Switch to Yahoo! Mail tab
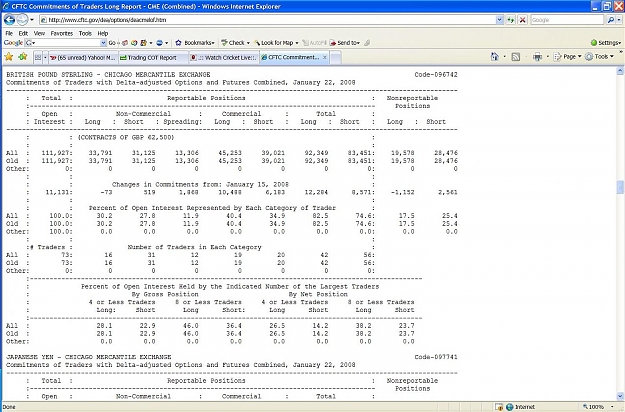Screen dimensions: 625x412 tap(83, 57)
